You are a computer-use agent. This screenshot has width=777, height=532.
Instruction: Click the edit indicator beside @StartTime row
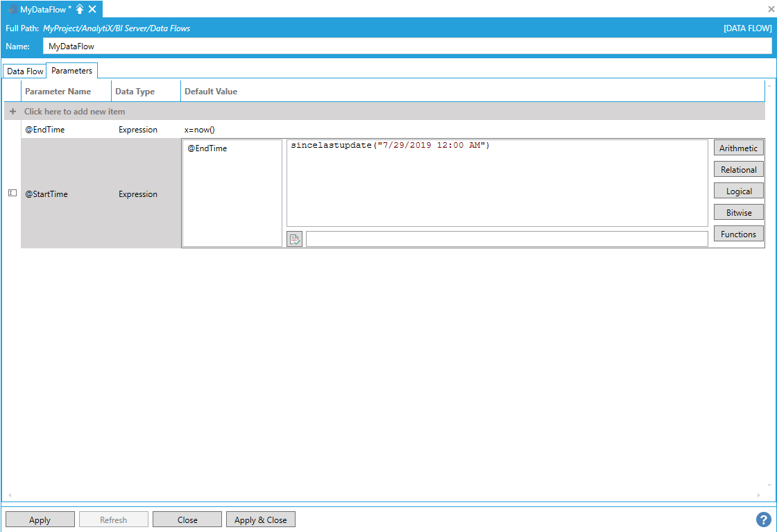12,194
